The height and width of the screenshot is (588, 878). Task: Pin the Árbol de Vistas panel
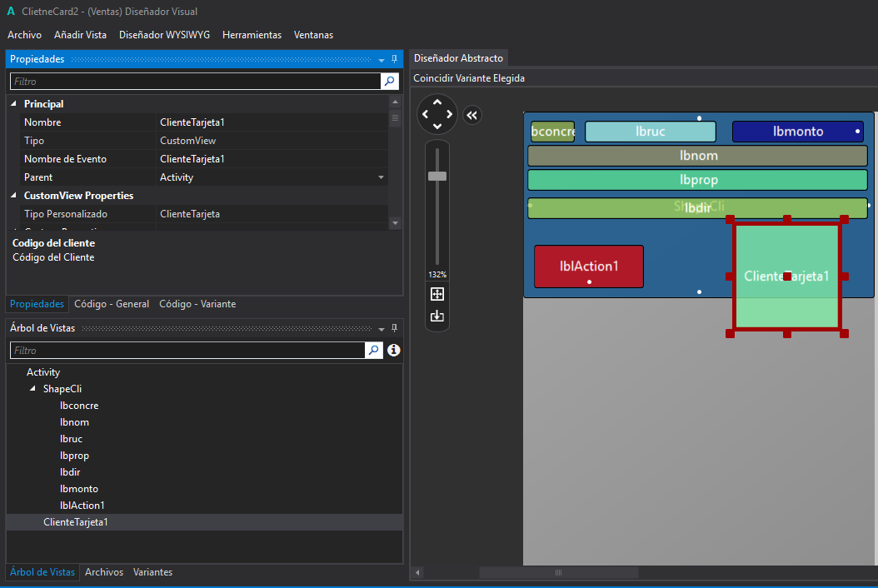395,329
